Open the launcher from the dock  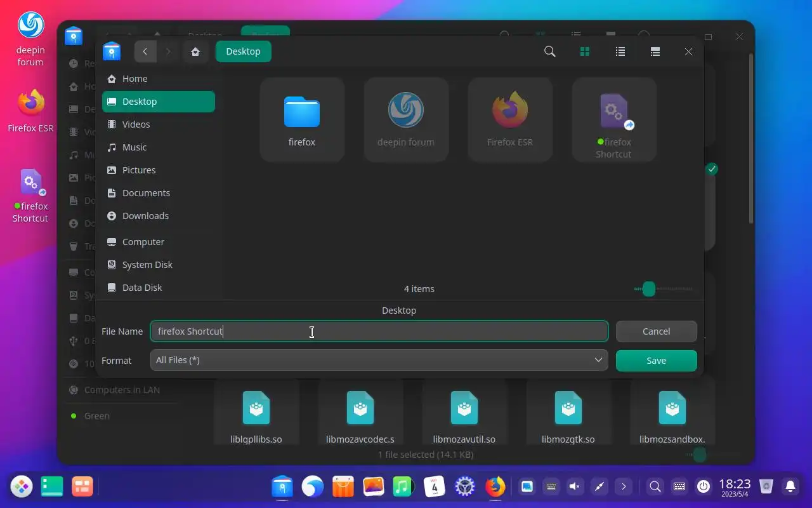coord(22,487)
